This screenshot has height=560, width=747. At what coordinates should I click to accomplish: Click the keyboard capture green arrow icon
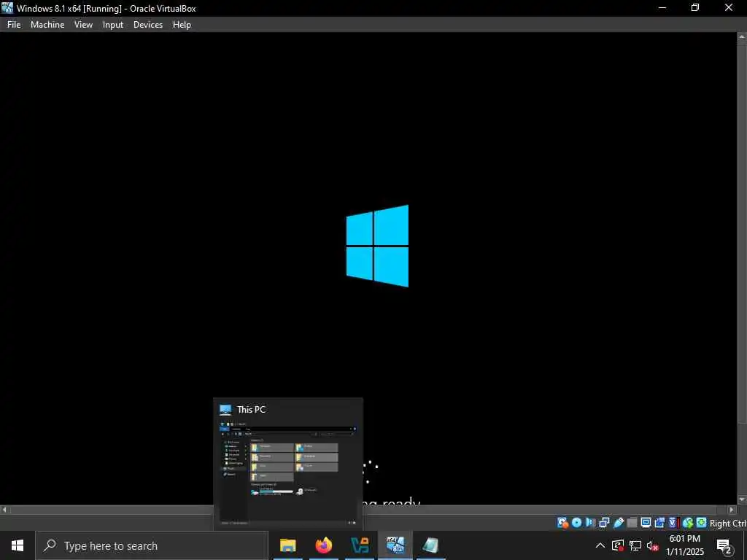coord(701,523)
